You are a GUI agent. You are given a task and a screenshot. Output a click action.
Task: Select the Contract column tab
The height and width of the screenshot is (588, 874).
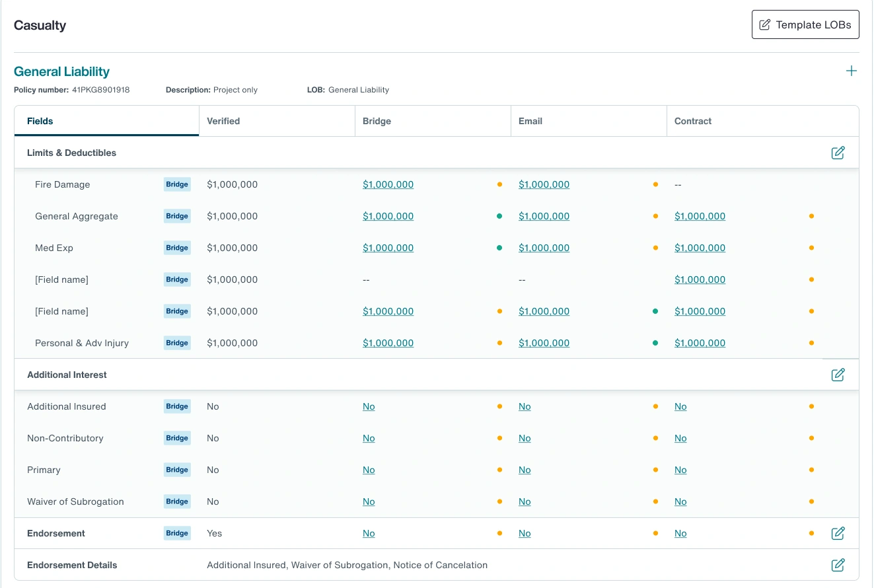point(762,121)
